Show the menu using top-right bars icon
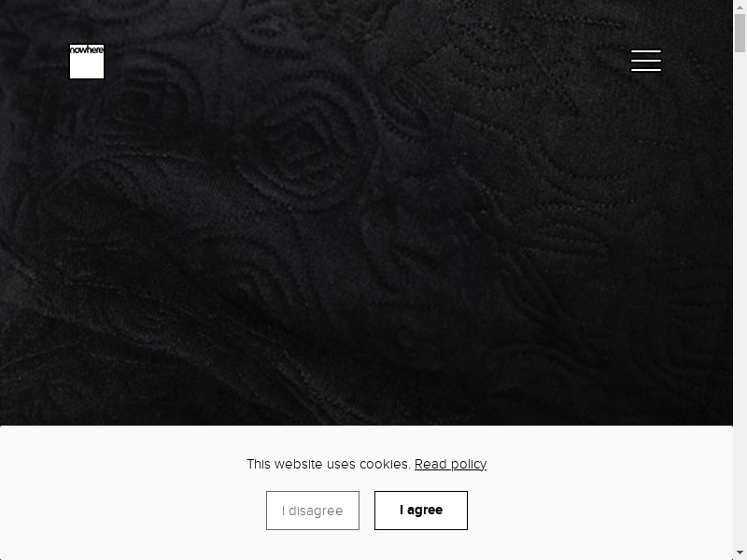 [x=646, y=61]
